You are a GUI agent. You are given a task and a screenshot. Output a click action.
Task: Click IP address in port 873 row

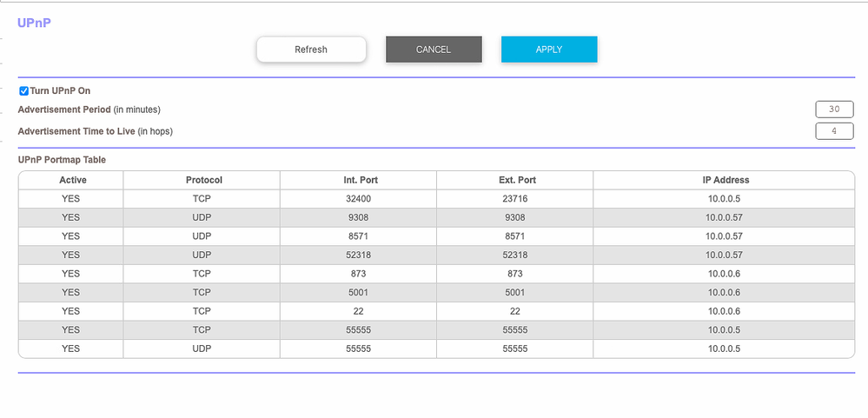pyautogui.click(x=724, y=274)
